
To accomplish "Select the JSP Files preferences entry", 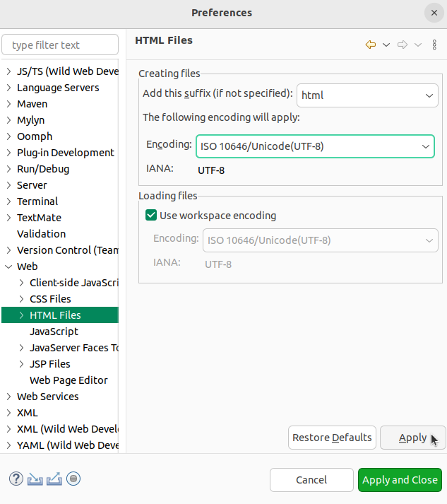I will 49,364.
